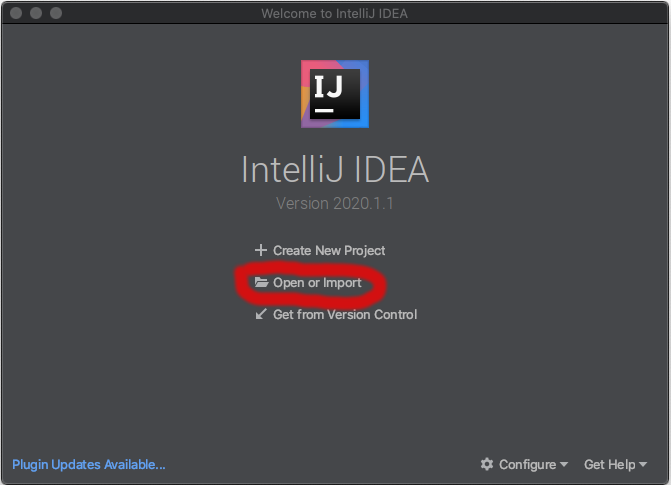Expand the Configure dropdown arrow
This screenshot has height=485, width=671.
pyautogui.click(x=564, y=465)
